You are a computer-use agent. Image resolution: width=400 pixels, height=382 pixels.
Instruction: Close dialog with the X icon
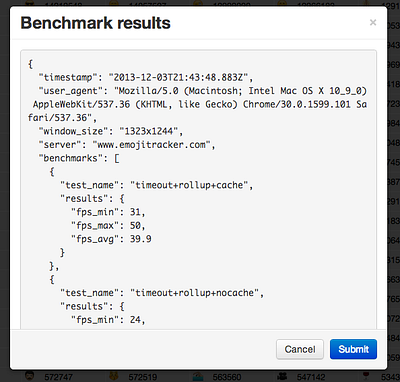pyautogui.click(x=373, y=23)
